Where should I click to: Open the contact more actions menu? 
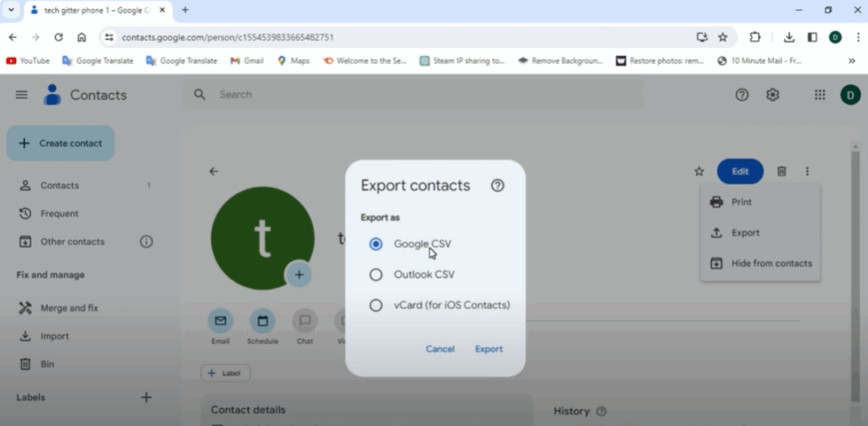(807, 172)
